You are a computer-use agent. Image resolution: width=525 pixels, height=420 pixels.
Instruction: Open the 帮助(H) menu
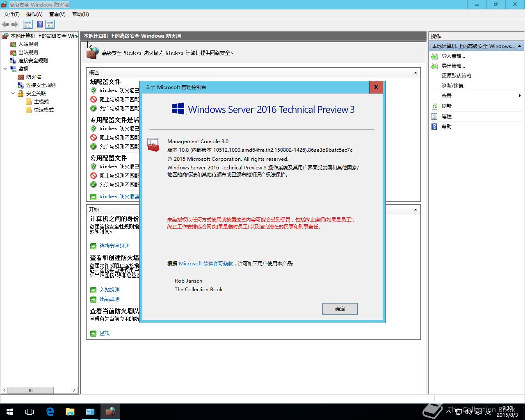80,14
